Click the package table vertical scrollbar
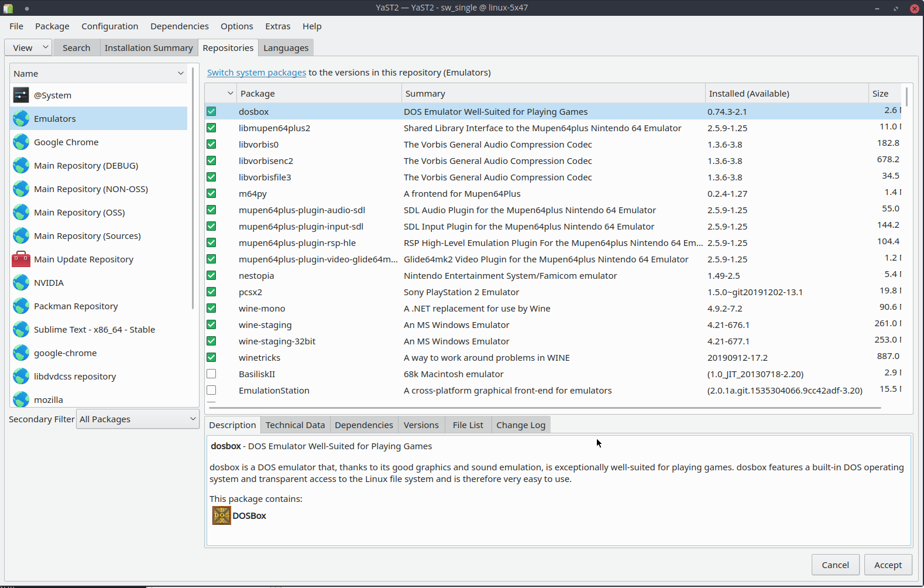924x588 pixels. pyautogui.click(x=906, y=97)
